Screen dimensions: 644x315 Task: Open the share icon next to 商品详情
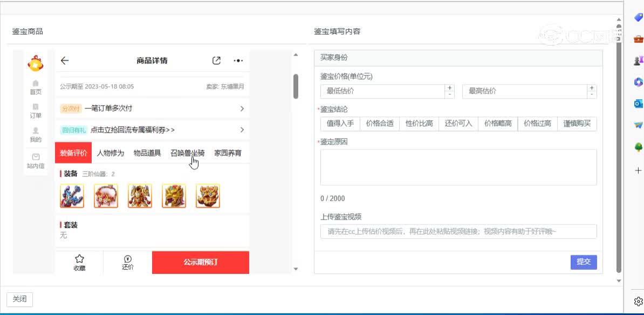click(x=216, y=60)
